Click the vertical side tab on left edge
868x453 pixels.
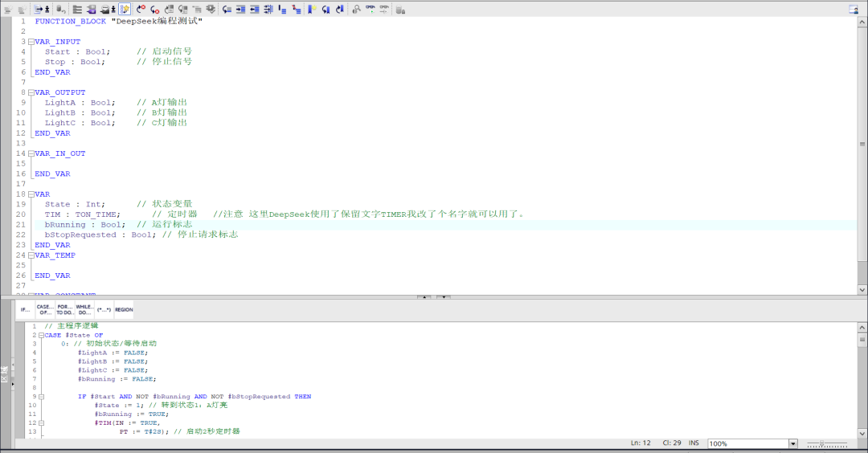(x=5, y=374)
